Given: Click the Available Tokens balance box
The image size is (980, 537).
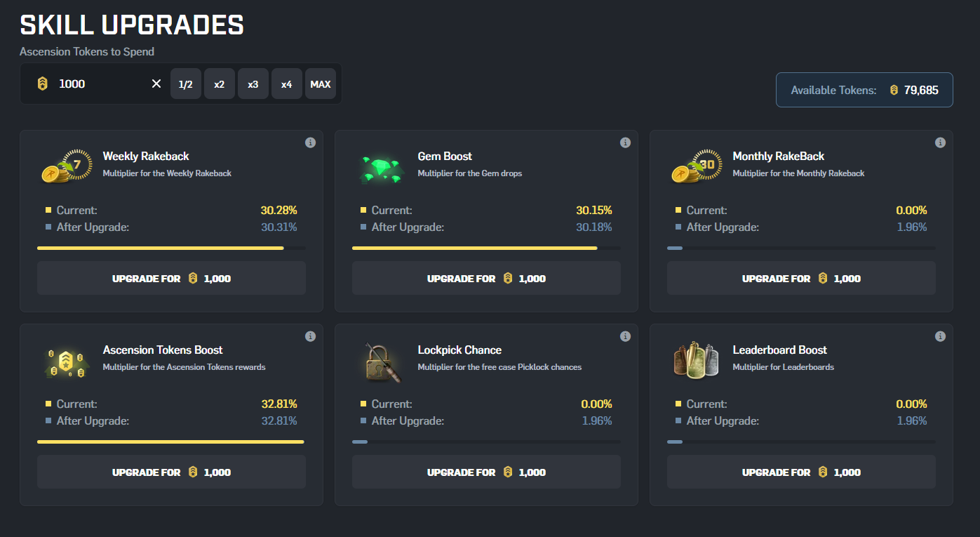Looking at the screenshot, I should [x=864, y=90].
